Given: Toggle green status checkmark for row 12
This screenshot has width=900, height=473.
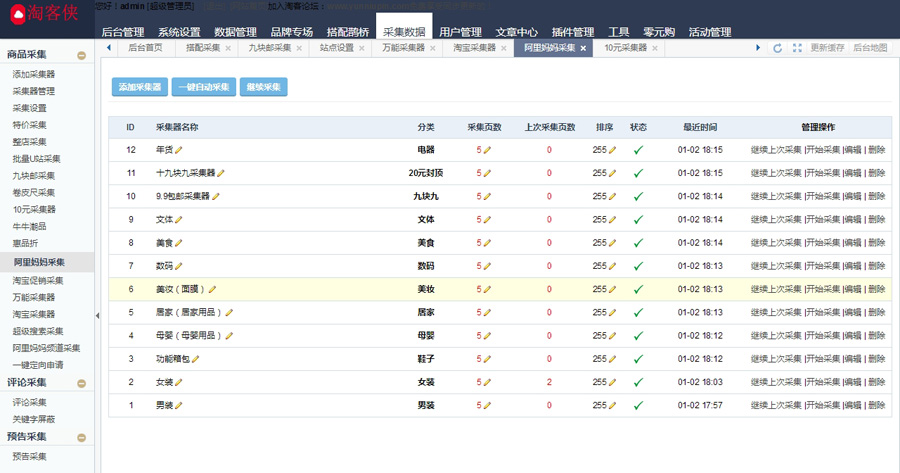Looking at the screenshot, I should point(638,150).
